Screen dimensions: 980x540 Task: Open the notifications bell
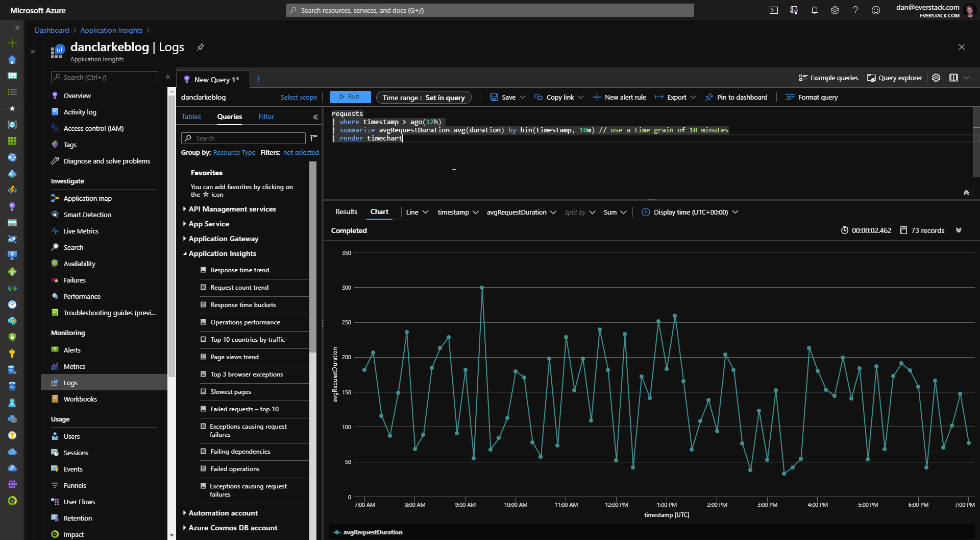[815, 10]
